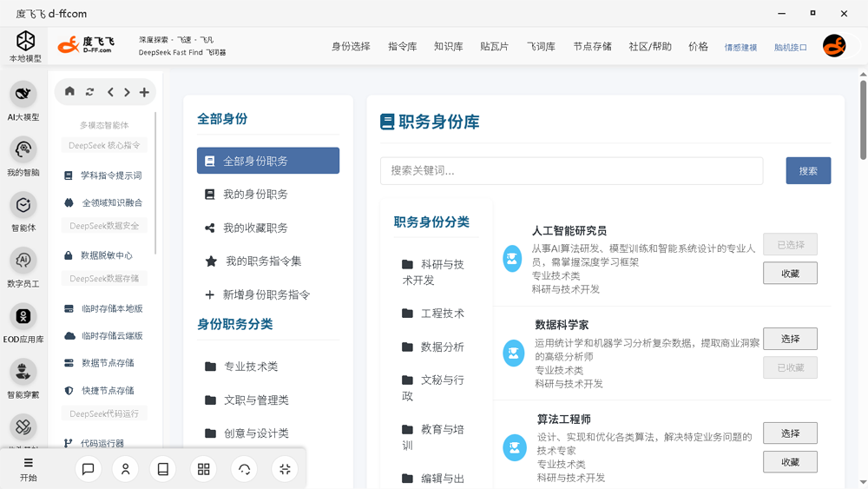Toggle 收藏 for 人工智能研究员

[x=790, y=273]
